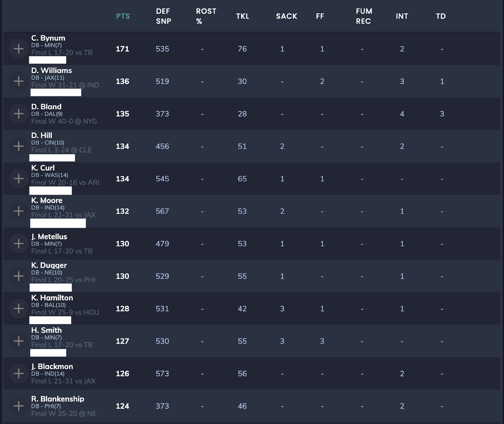Add D. Bland using plus button
This screenshot has height=424, width=504.
[x=19, y=114]
